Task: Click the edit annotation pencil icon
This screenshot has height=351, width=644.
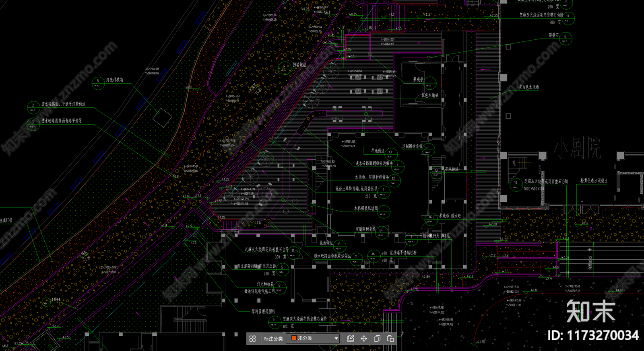Action: coord(351,339)
